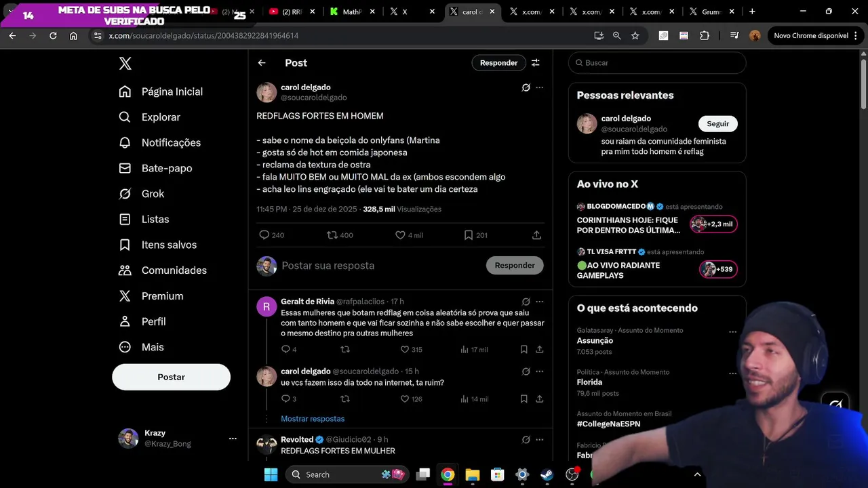Viewport: 868px width, 488px height.
Task: Open Bate-papo messages
Action: [155, 168]
